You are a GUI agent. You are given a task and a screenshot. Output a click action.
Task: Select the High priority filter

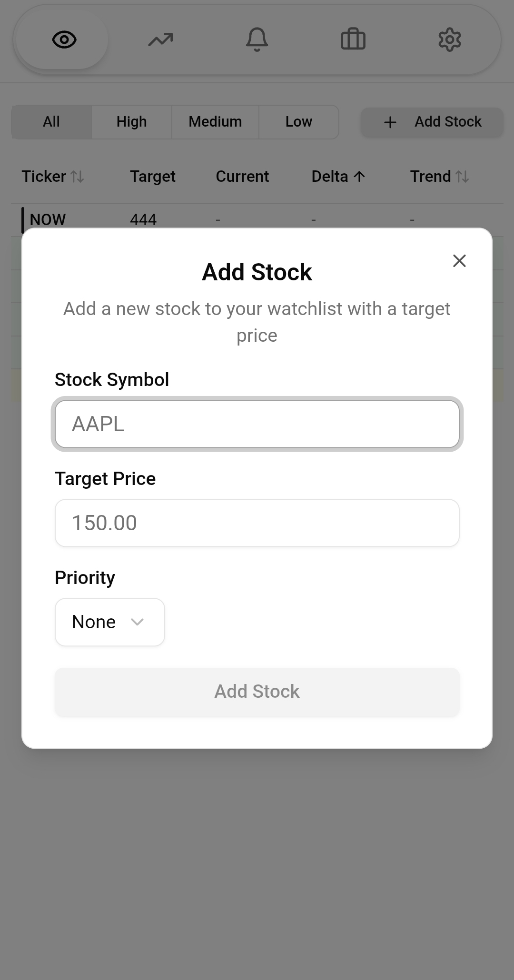click(x=131, y=122)
